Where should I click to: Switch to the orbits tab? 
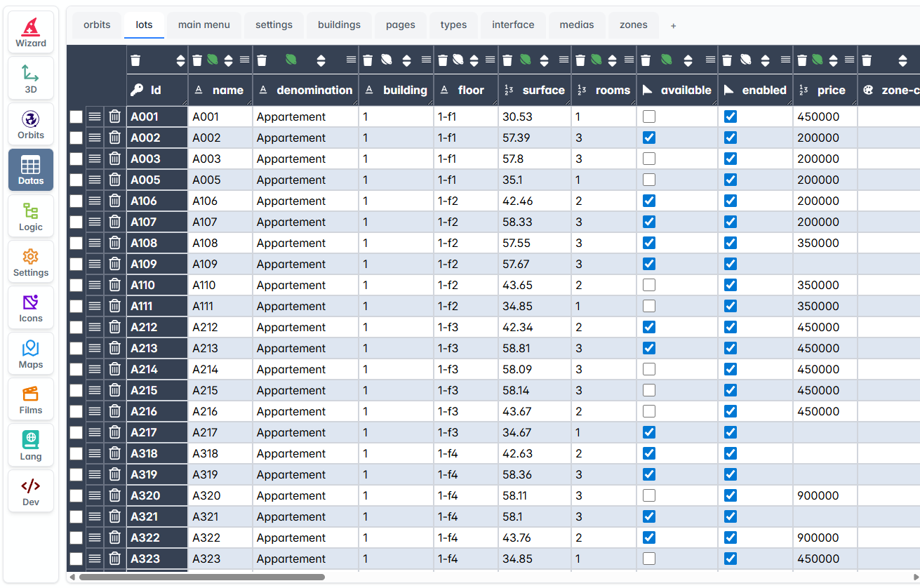tap(97, 25)
